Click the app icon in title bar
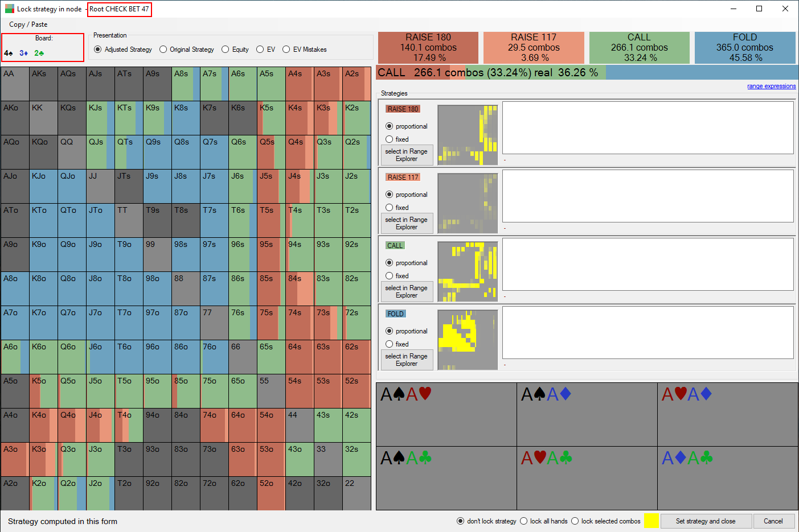This screenshot has height=532, width=799. point(9,9)
